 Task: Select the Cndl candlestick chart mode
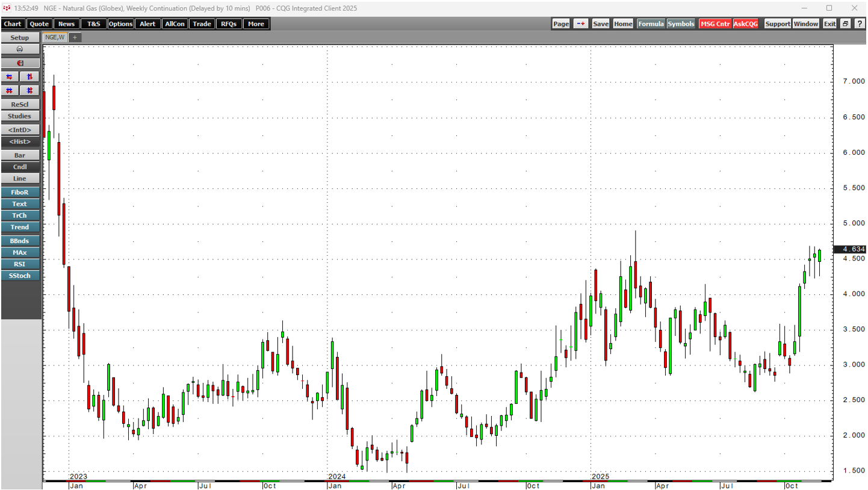[x=20, y=167]
